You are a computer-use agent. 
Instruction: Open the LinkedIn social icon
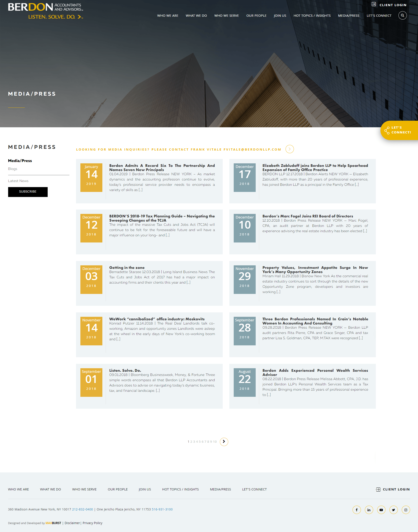pos(369,510)
